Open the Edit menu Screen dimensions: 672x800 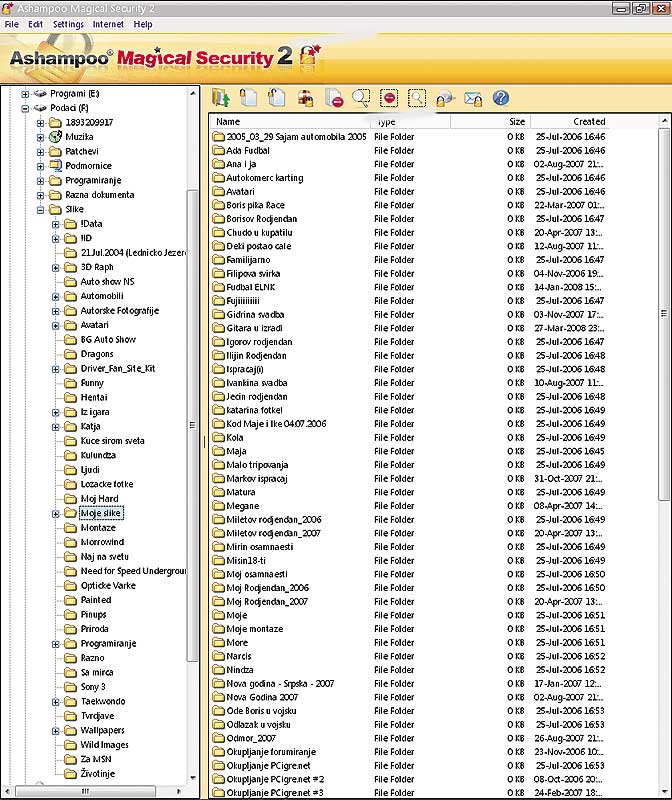click(x=35, y=24)
